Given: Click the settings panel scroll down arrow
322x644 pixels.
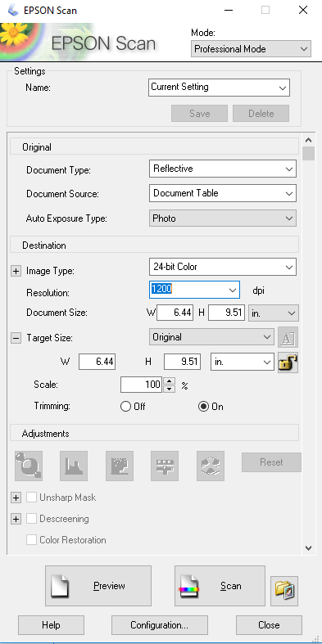Looking at the screenshot, I should [308, 548].
